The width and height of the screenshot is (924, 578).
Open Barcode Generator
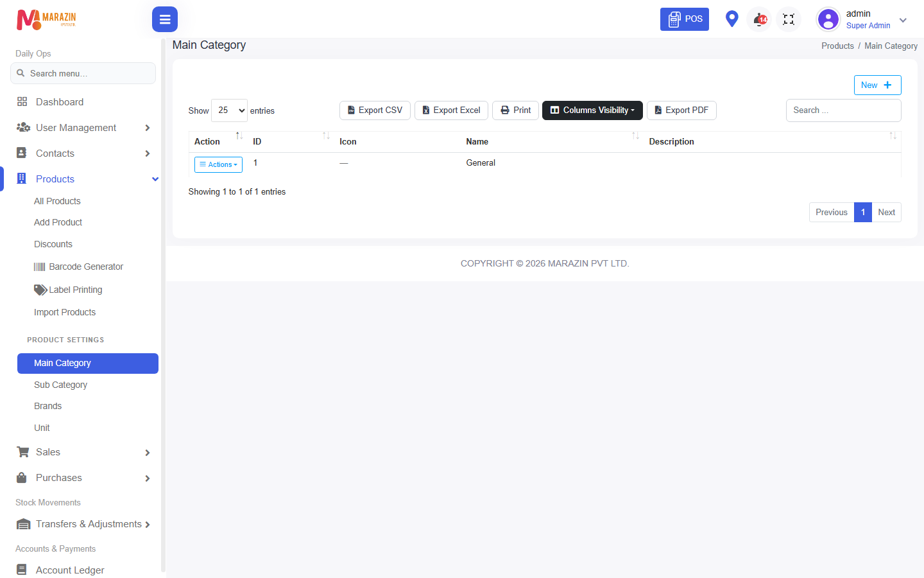click(78, 267)
